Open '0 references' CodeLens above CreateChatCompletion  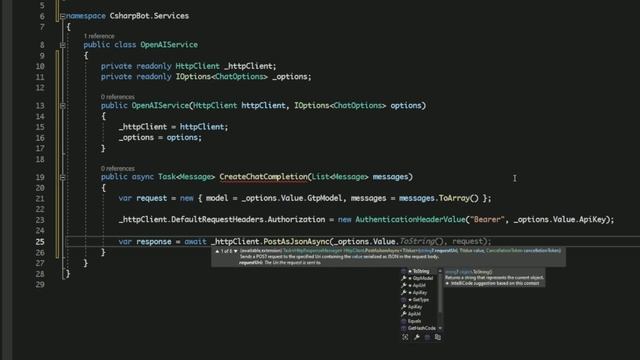[118, 168]
